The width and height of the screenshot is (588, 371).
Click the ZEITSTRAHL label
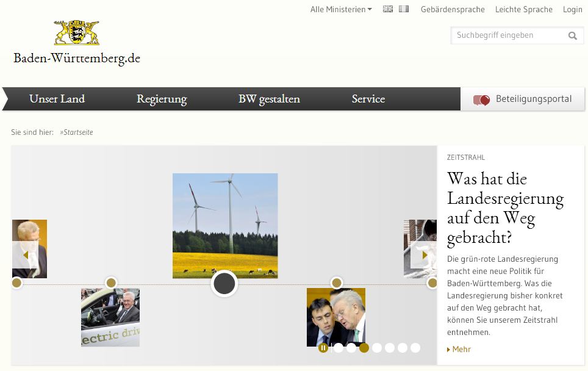tap(466, 157)
